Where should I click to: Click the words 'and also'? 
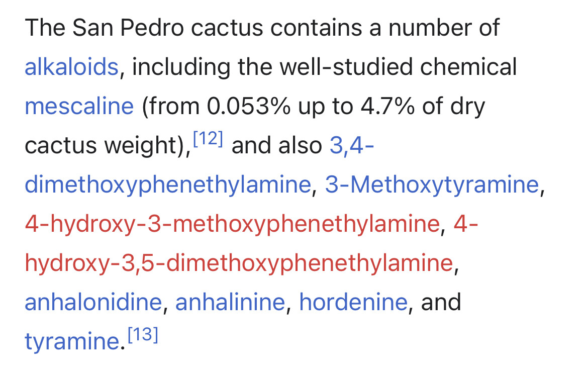tap(277, 145)
